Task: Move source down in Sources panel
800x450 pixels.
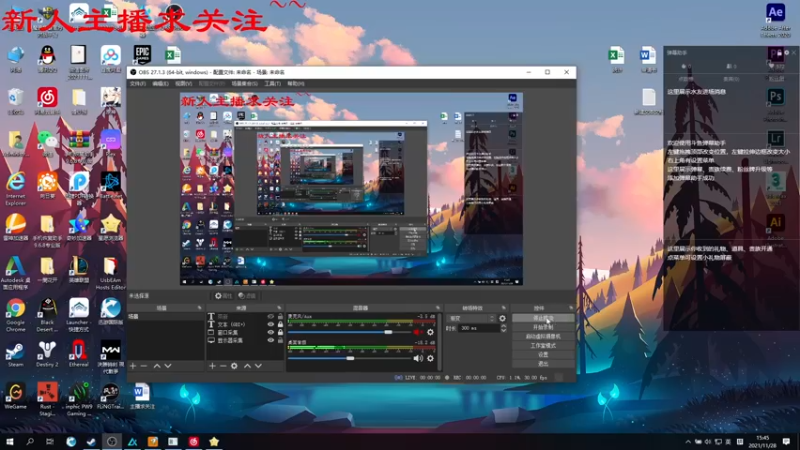Action: point(258,366)
